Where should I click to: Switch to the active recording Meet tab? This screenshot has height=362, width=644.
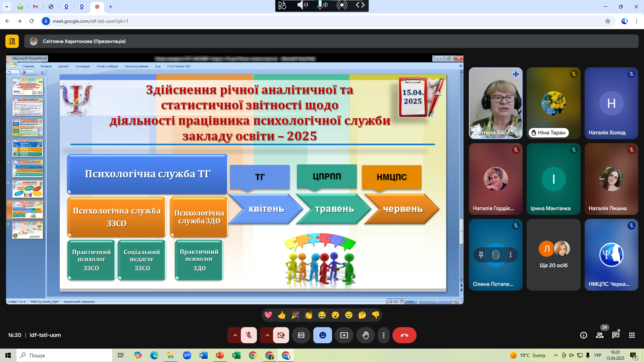coord(97,7)
